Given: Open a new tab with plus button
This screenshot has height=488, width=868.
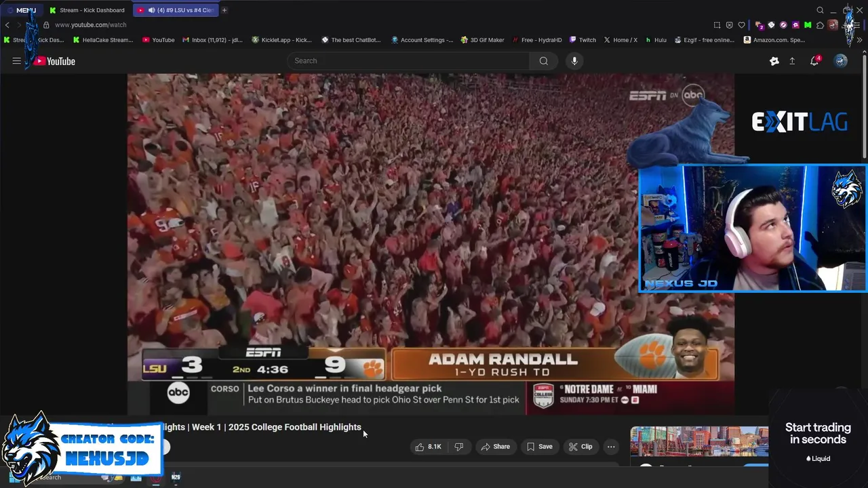Looking at the screenshot, I should coord(224,10).
